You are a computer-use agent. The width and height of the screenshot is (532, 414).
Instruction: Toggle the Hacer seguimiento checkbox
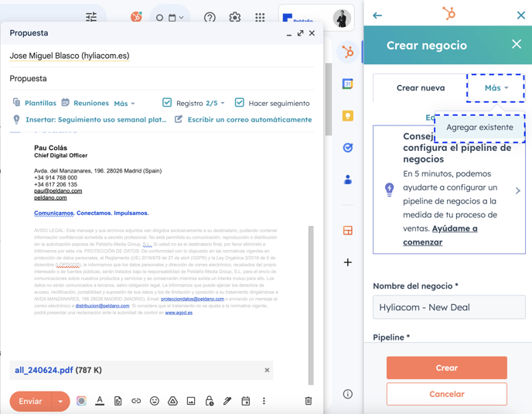pos(239,103)
